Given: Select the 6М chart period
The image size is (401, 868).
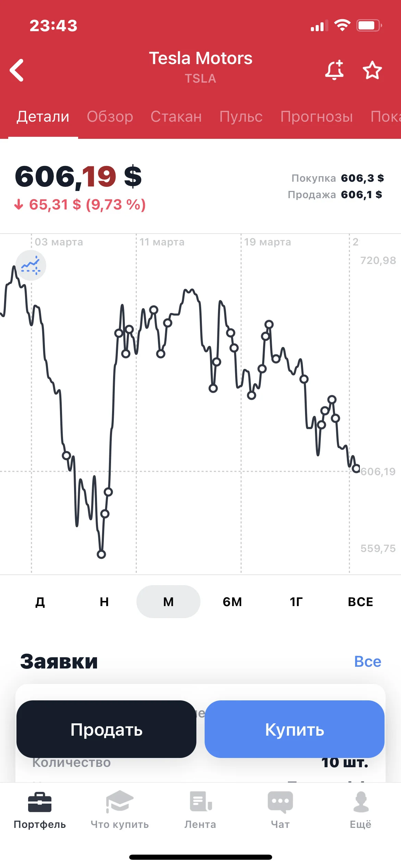Looking at the screenshot, I should click(x=232, y=602).
